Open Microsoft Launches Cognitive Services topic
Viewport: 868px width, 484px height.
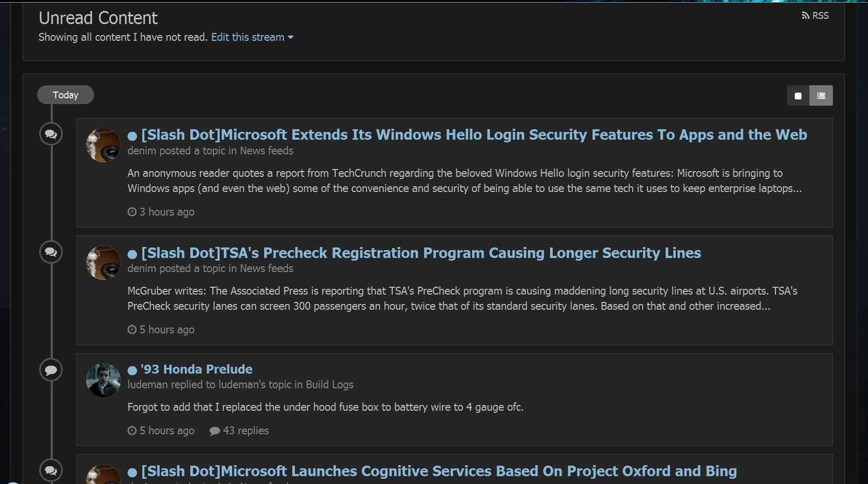[x=439, y=471]
